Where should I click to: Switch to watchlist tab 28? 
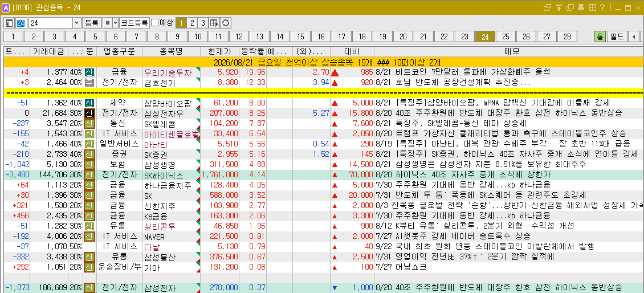[567, 36]
